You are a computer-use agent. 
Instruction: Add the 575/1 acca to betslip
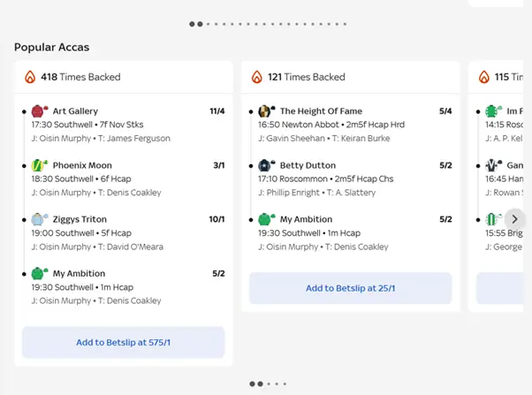123,342
